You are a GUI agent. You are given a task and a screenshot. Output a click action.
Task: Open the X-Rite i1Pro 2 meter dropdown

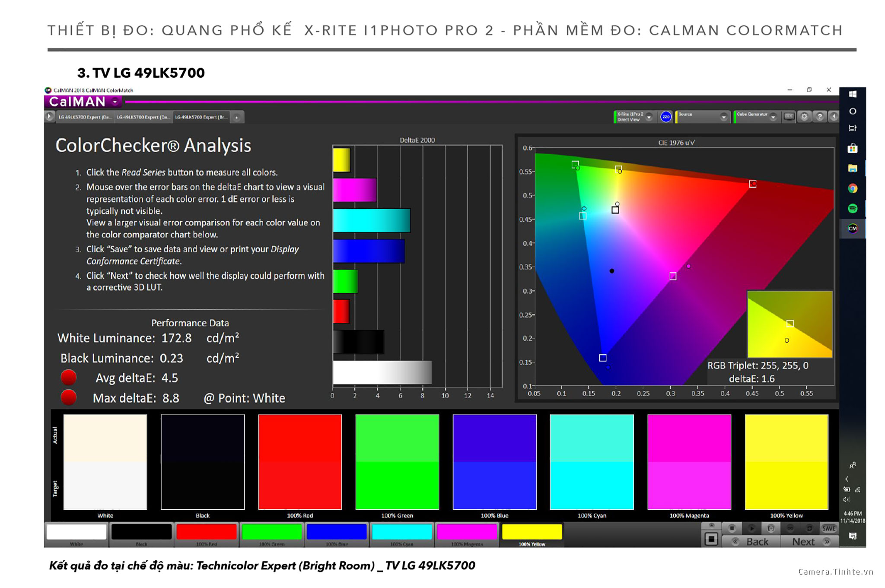tap(649, 117)
